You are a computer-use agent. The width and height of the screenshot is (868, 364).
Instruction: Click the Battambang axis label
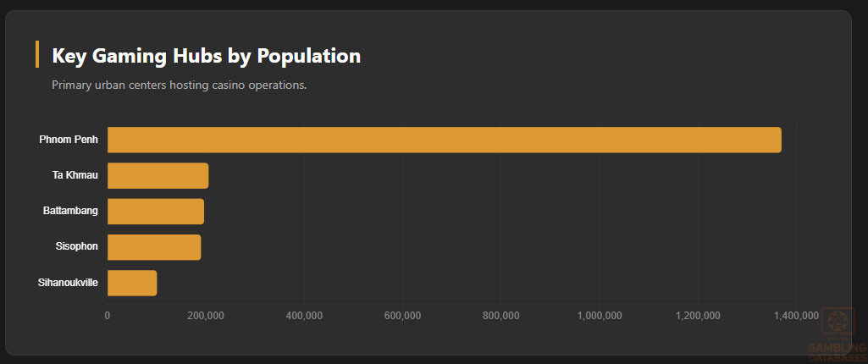[x=70, y=211]
